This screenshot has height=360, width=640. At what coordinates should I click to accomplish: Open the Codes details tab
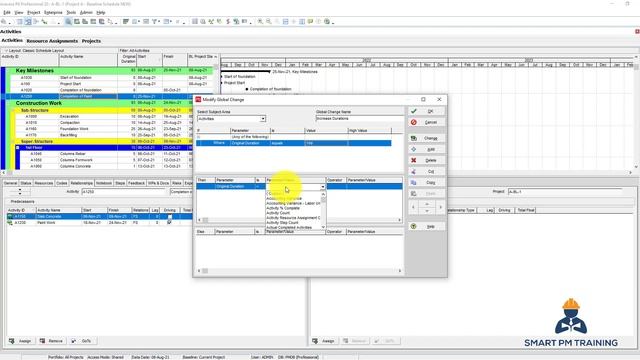pyautogui.click(x=62, y=183)
